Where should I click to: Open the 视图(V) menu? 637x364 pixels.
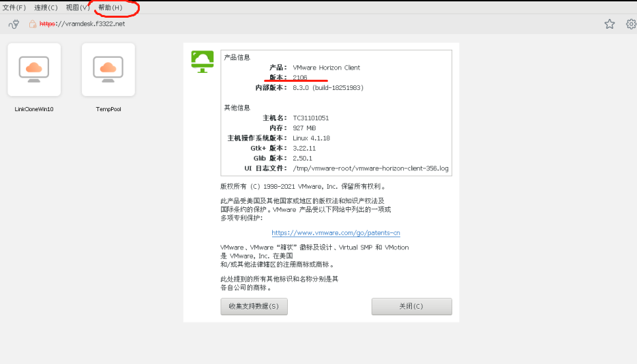tap(78, 7)
